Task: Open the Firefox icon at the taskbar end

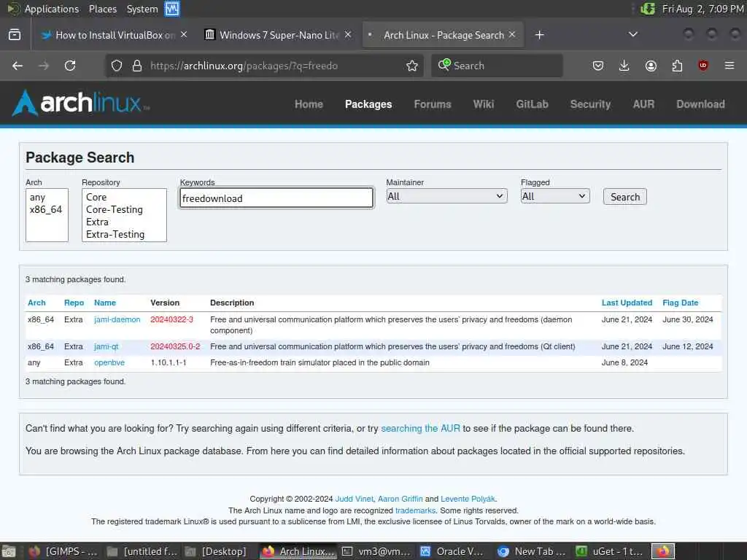Action: (x=663, y=551)
